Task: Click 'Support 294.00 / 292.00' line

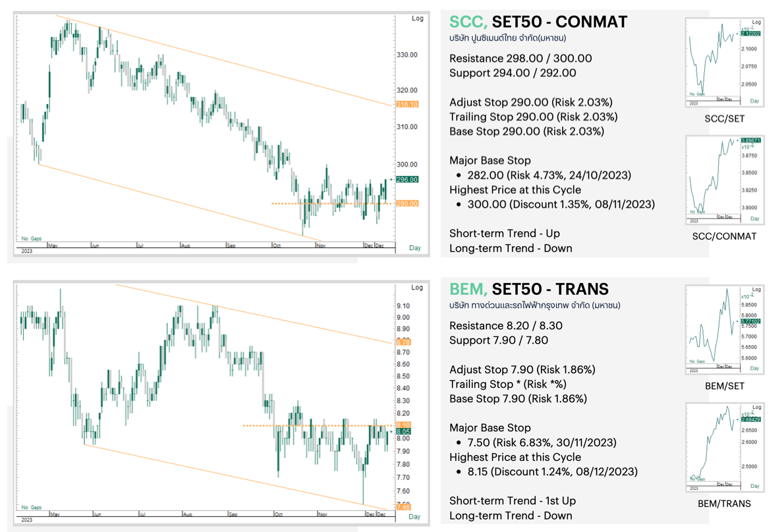Action: click(513, 73)
